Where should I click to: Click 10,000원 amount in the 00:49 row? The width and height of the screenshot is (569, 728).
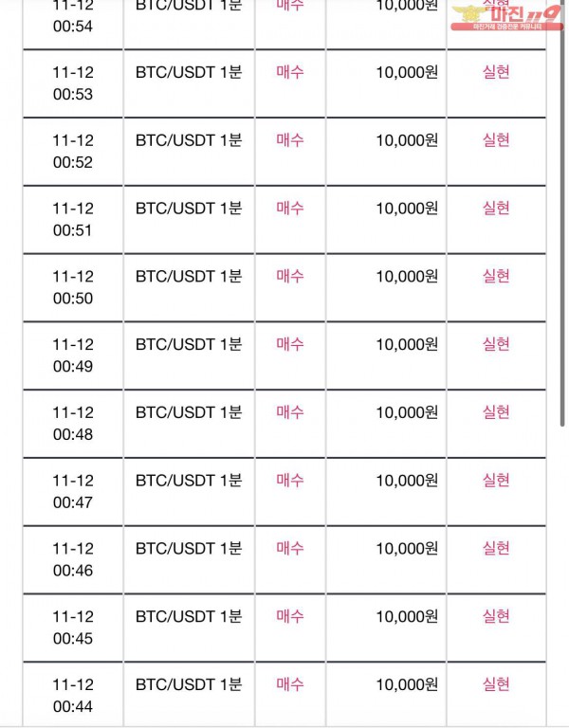tap(407, 344)
